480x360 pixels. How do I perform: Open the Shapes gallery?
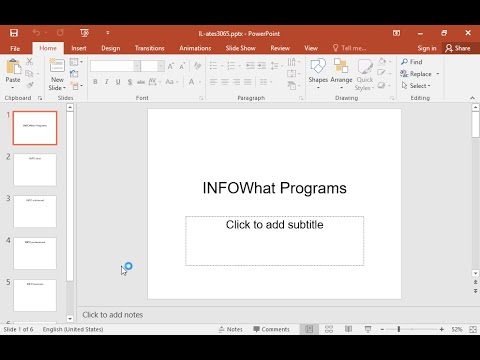point(318,74)
